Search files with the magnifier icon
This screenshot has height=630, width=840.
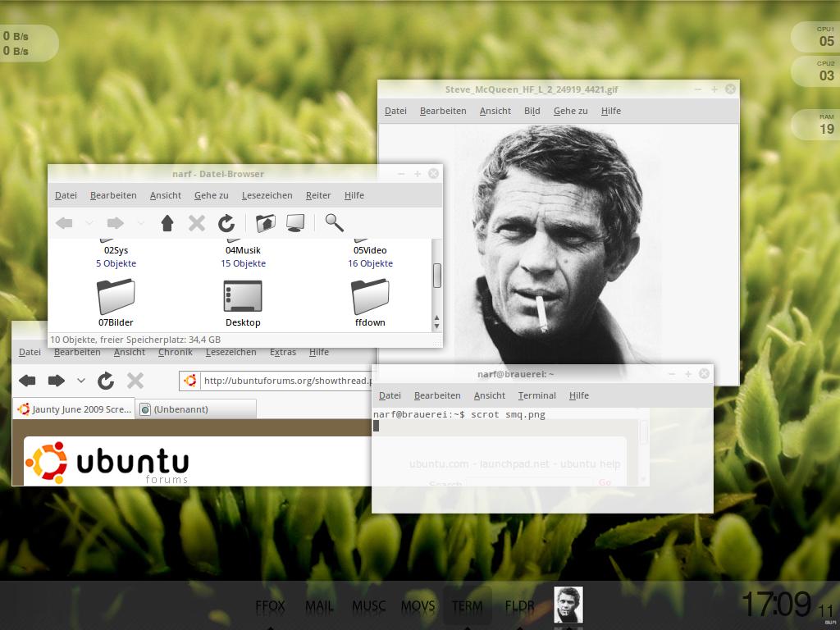[335, 222]
